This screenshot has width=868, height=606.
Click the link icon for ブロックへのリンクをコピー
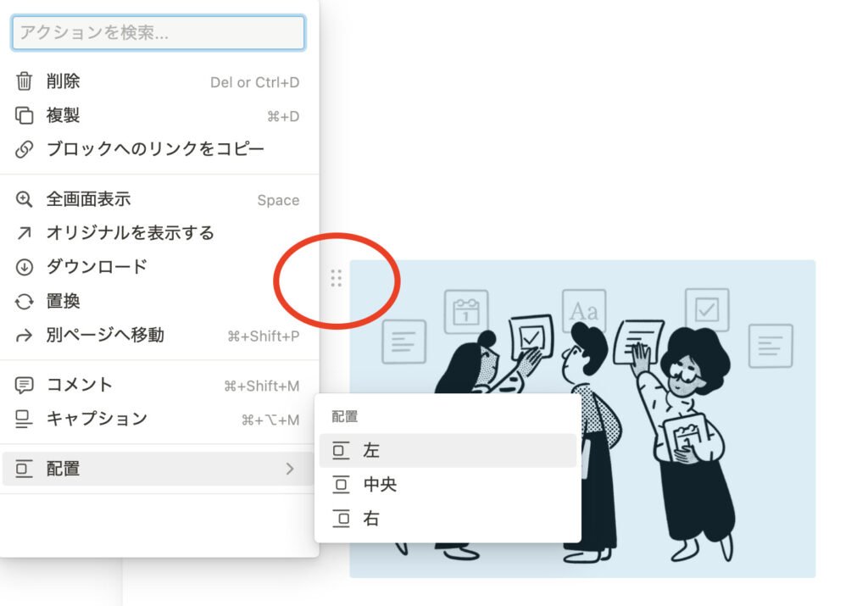coord(24,149)
